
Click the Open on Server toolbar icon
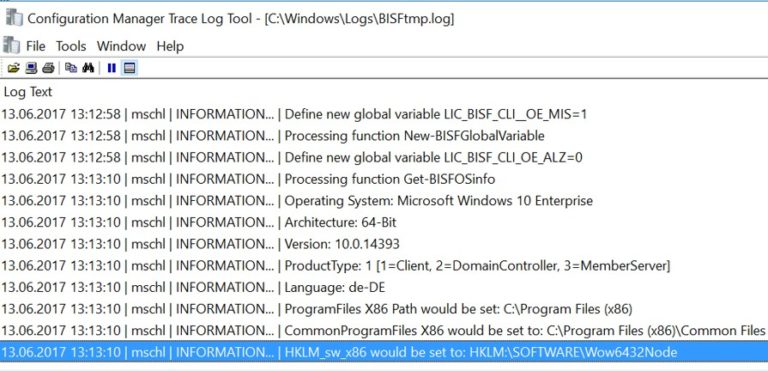click(x=31, y=68)
